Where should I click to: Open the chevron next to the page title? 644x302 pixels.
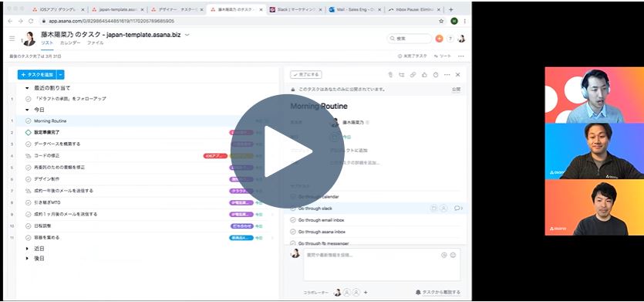pos(187,35)
